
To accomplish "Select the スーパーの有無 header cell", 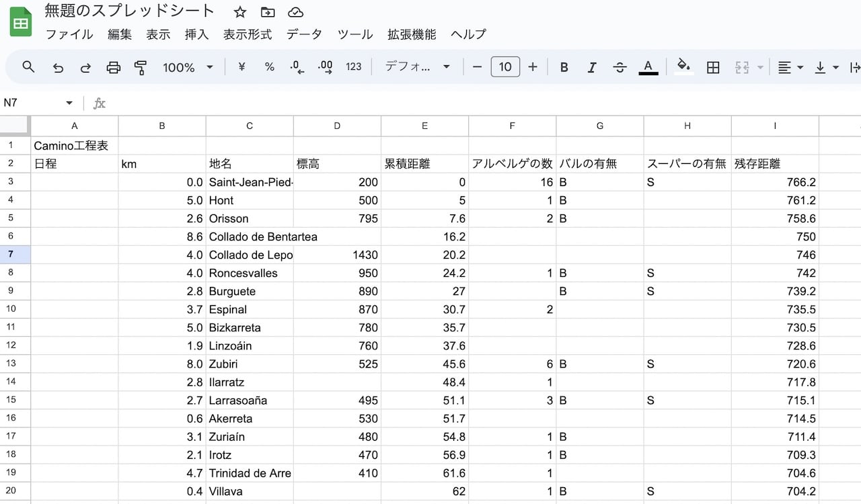I will (x=687, y=164).
